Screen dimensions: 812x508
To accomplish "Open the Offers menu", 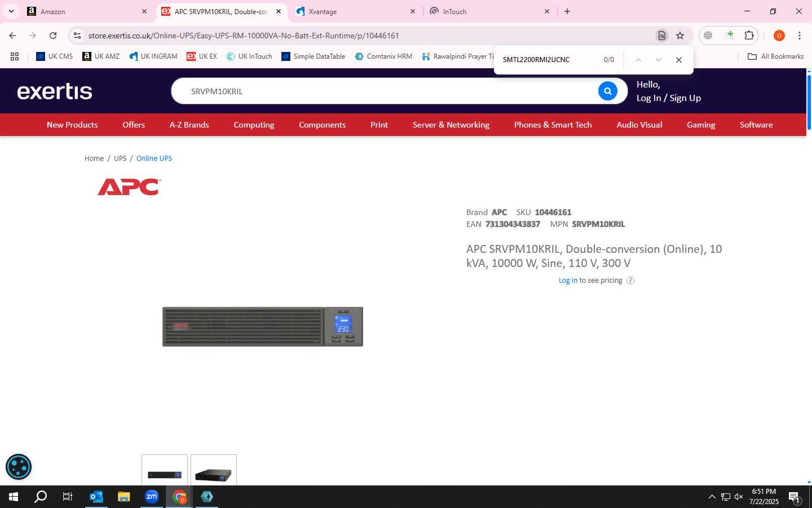I will tap(134, 125).
